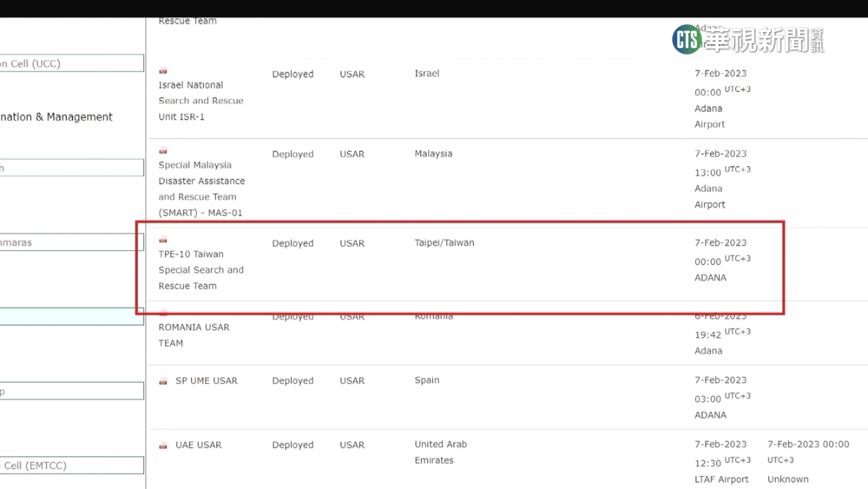Click the icon above Special Malaysia Disaster Assistance
This screenshot has width=868, height=489.
[x=163, y=151]
